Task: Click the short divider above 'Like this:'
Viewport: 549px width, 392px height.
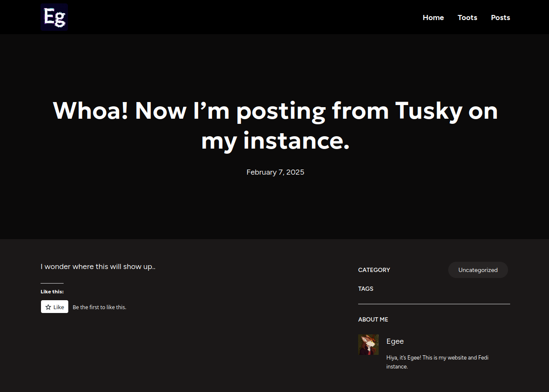Action: (x=52, y=283)
